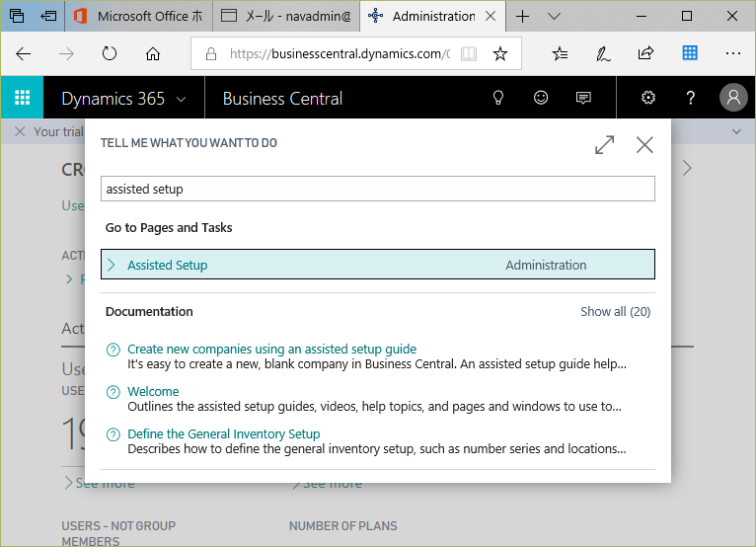The height and width of the screenshot is (547, 756).
Task: Open the favorites hub icon
Action: pyautogui.click(x=560, y=53)
